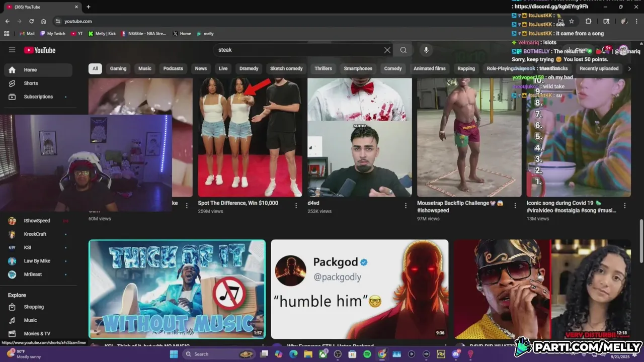Start voice search with the microphone icon
The height and width of the screenshot is (362, 644).
point(426,50)
